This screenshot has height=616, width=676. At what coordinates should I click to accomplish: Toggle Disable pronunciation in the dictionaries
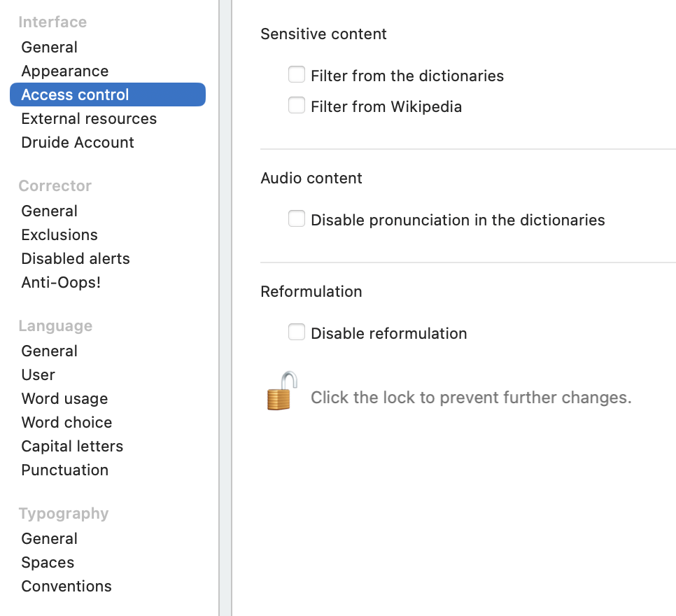click(x=297, y=218)
